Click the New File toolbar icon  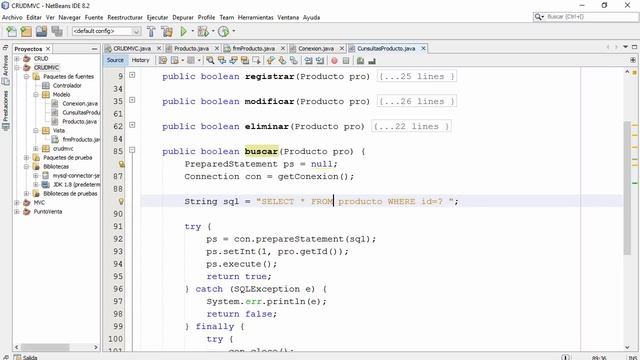pyautogui.click(x=11, y=31)
